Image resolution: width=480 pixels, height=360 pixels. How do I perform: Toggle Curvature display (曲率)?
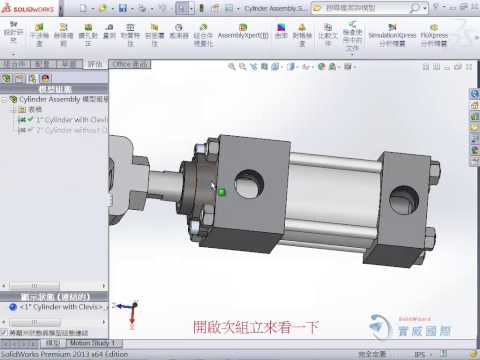tap(281, 32)
